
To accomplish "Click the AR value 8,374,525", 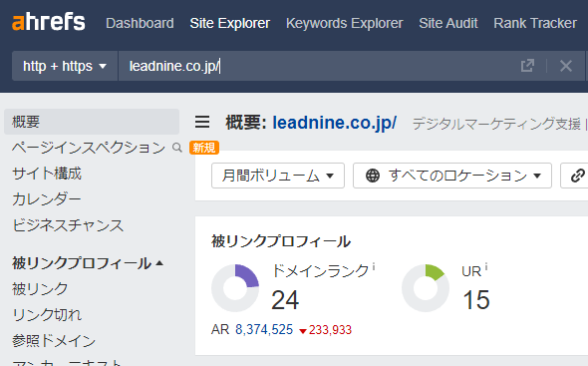I will click(x=264, y=329).
